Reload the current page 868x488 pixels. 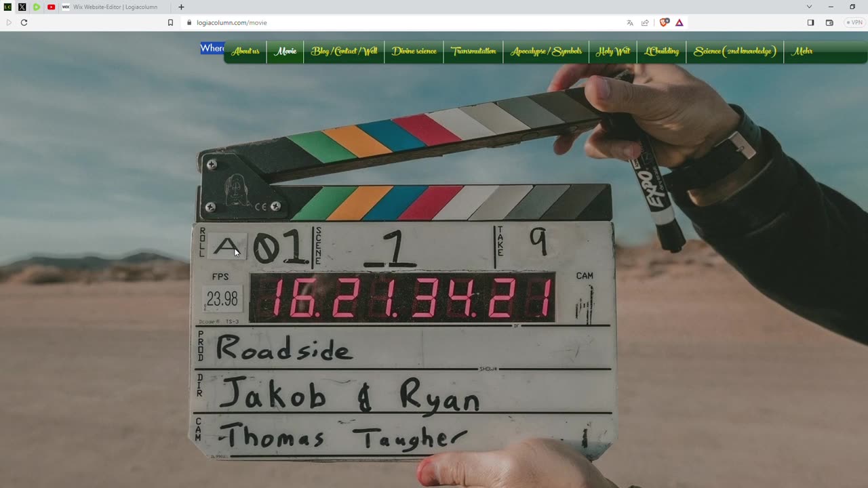(x=24, y=22)
